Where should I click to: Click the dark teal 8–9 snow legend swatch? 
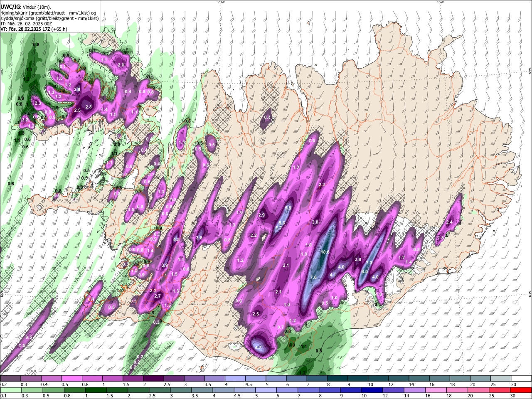click(x=337, y=379)
